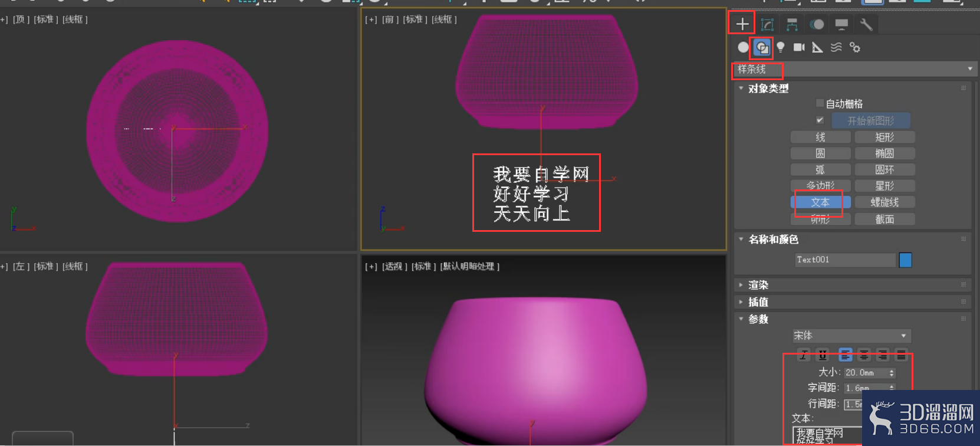980x446 pixels.
Task: Choose the 星形 shape button
Action: [x=884, y=185]
